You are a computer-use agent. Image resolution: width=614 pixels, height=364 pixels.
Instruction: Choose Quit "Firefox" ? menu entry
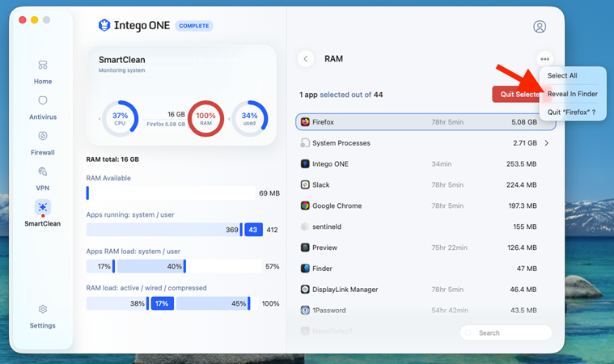[571, 112]
